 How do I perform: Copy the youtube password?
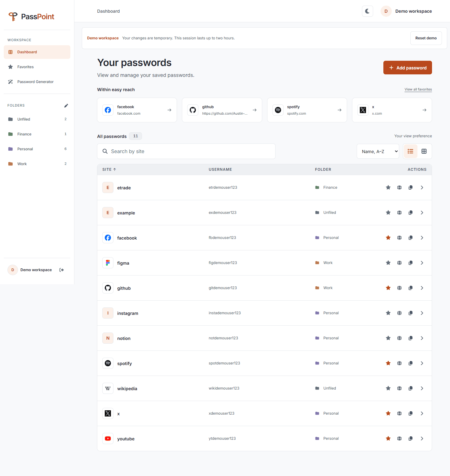[411, 439]
